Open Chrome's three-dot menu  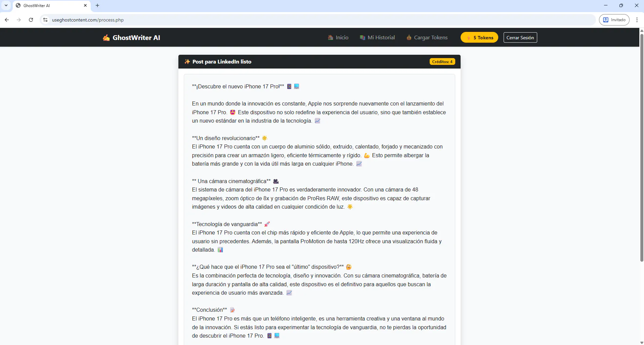(x=637, y=20)
